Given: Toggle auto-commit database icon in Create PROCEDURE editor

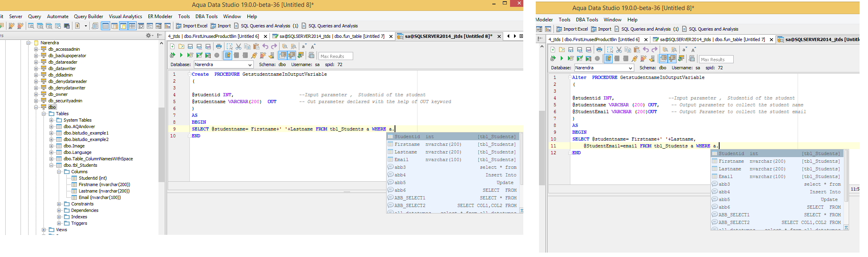Looking at the screenshot, I should point(228,55).
